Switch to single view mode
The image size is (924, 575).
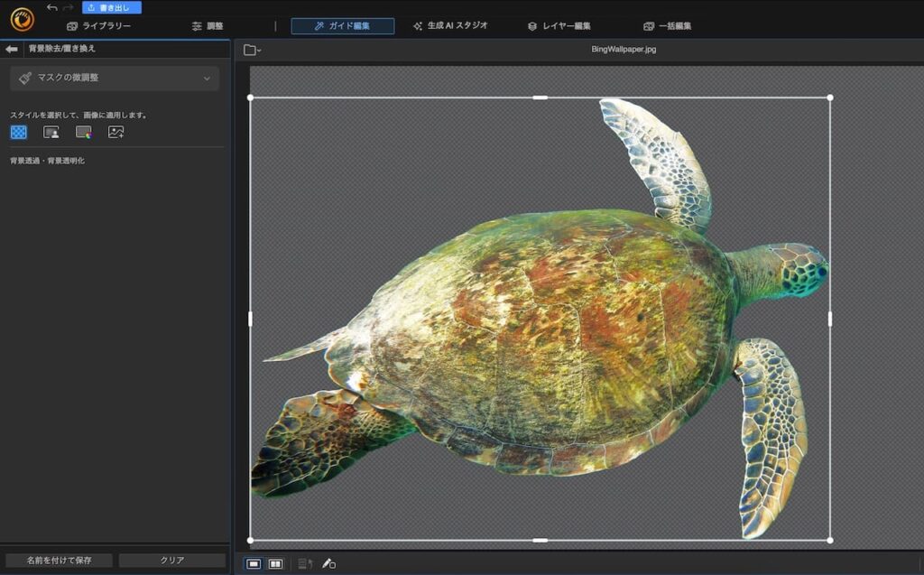[x=254, y=564]
